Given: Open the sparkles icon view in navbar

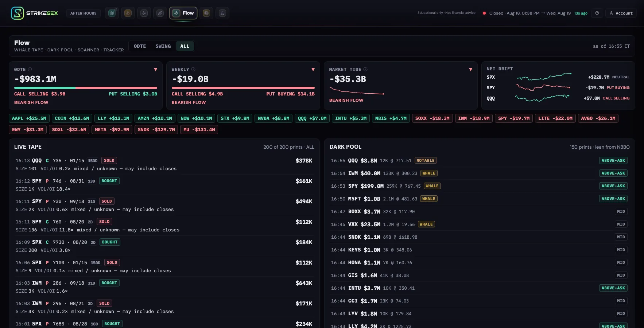Looking at the screenshot, I should (x=160, y=13).
